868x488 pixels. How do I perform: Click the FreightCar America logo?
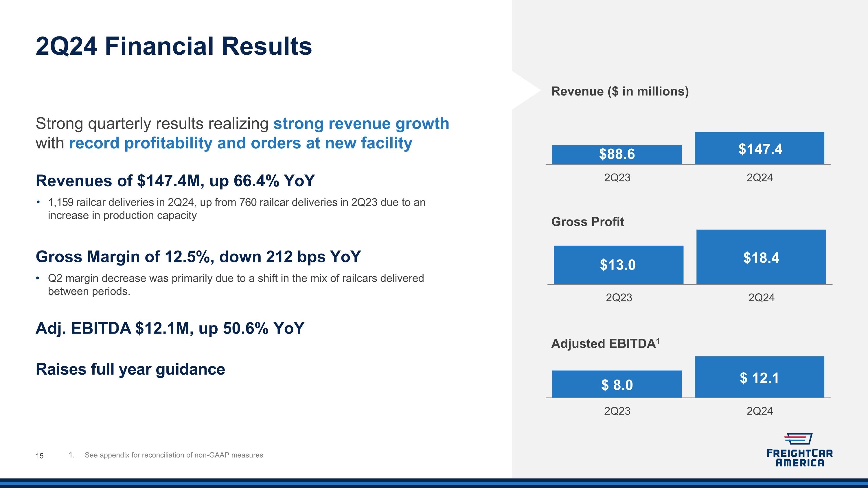[x=799, y=450]
